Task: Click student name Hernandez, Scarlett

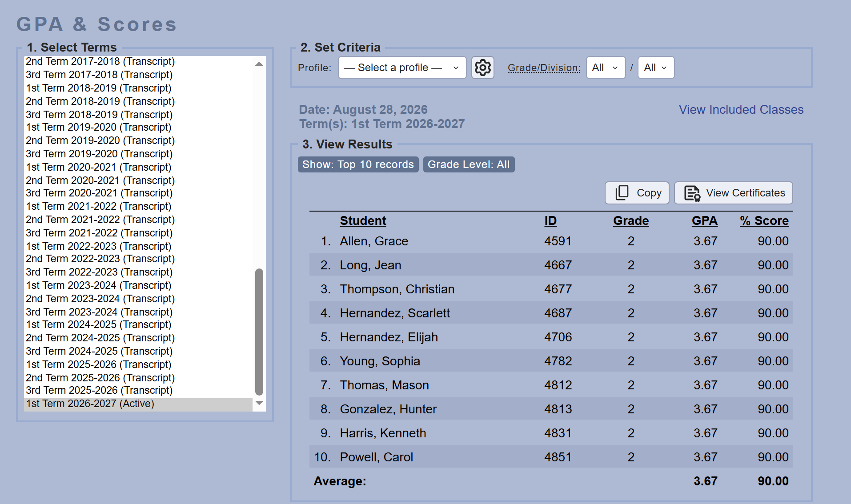Action: (x=395, y=313)
